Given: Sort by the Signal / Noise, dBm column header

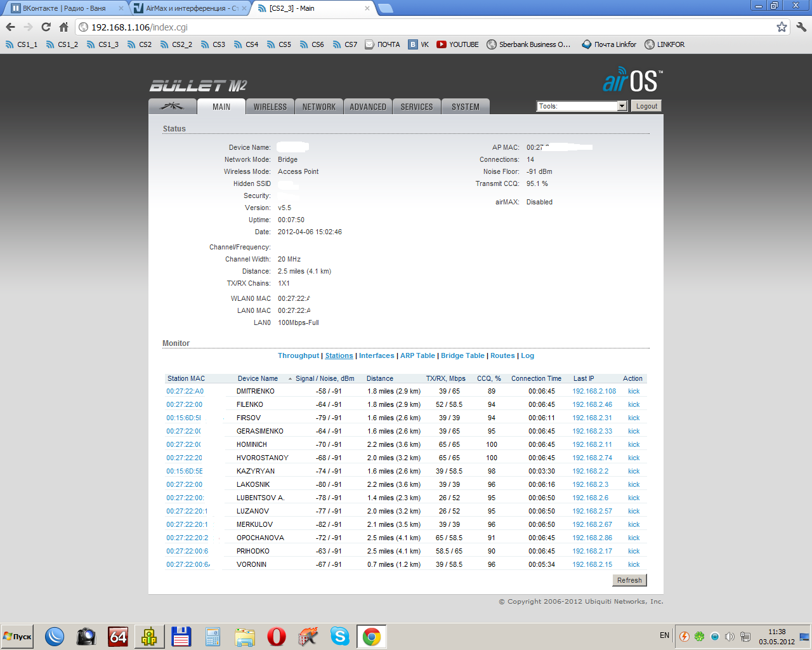Looking at the screenshot, I should click(325, 378).
